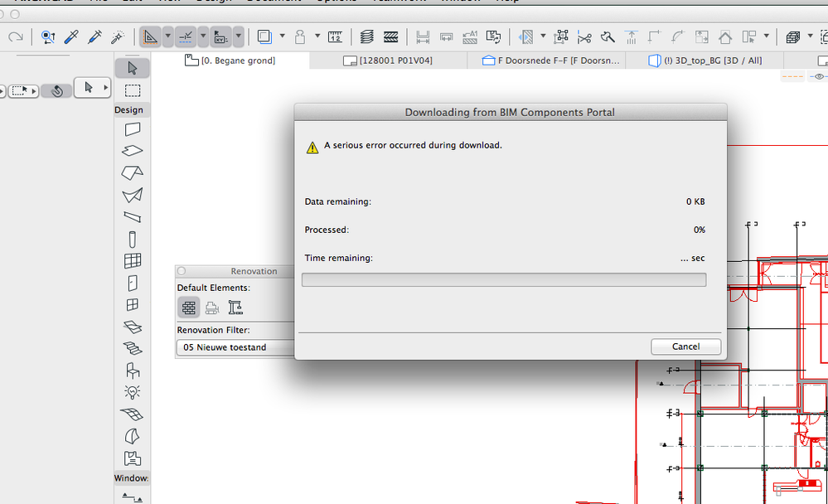Open dropdown next to 3D wall icon
The image size is (828, 504).
click(810, 36)
